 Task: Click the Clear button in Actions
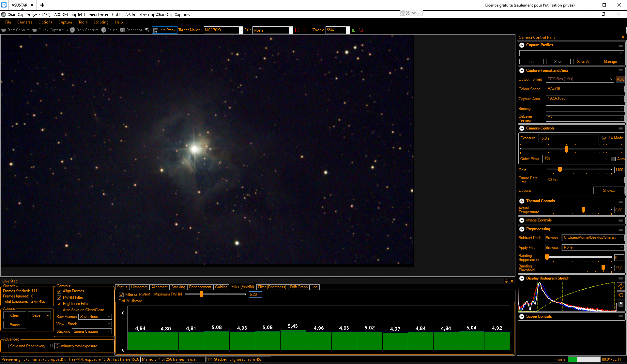(15, 315)
